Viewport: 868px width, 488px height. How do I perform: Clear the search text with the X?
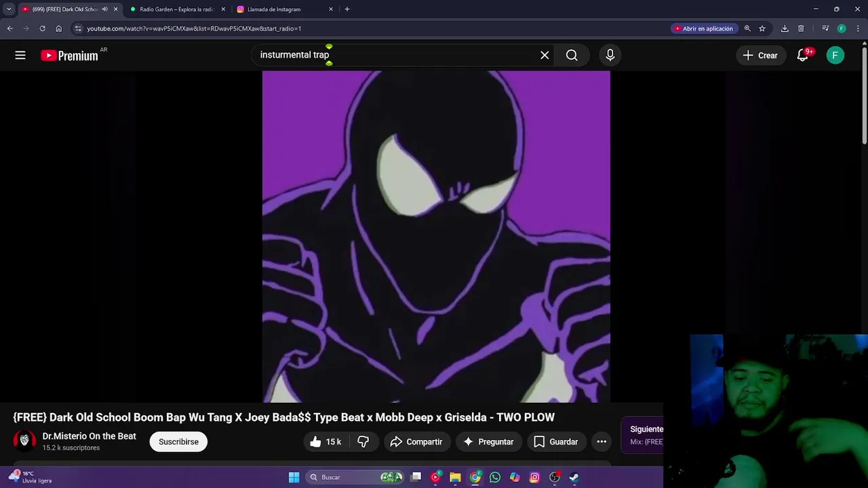(545, 56)
